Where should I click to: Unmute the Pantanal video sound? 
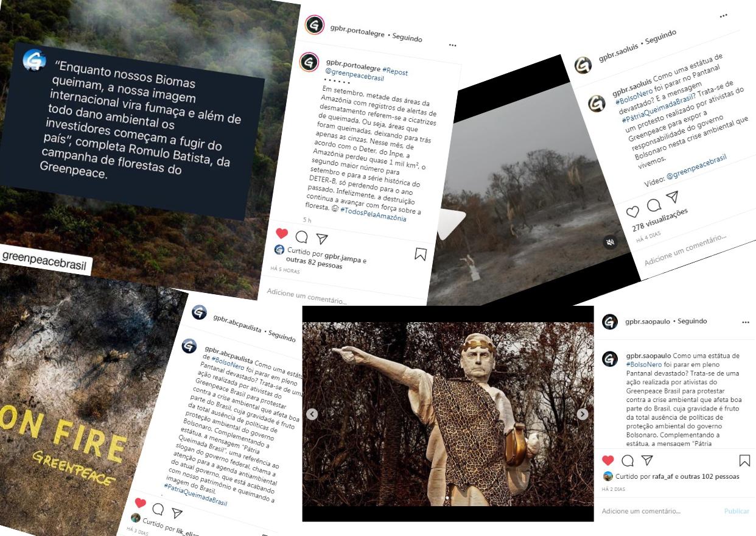(x=610, y=242)
